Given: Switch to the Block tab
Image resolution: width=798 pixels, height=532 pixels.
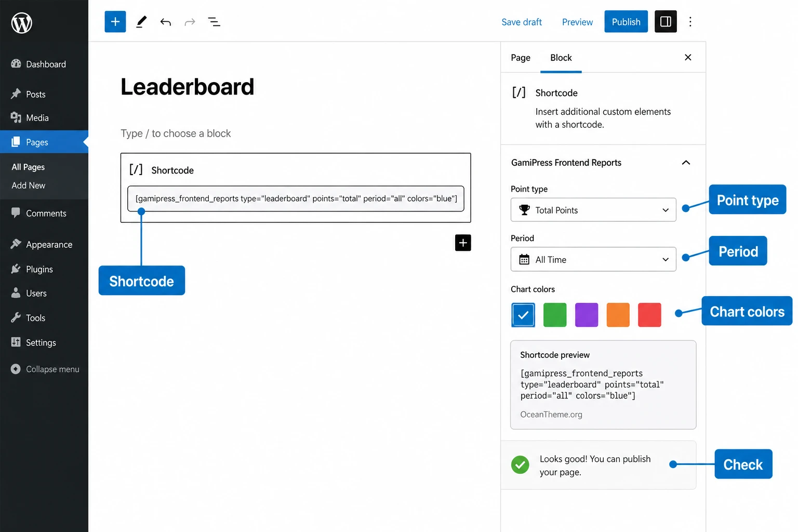Looking at the screenshot, I should click(561, 58).
